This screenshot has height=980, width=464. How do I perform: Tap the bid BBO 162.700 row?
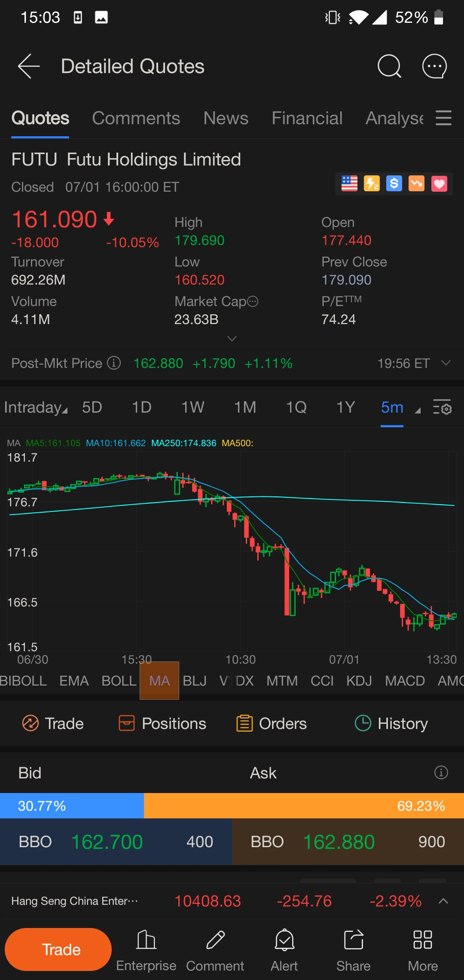pyautogui.click(x=116, y=842)
